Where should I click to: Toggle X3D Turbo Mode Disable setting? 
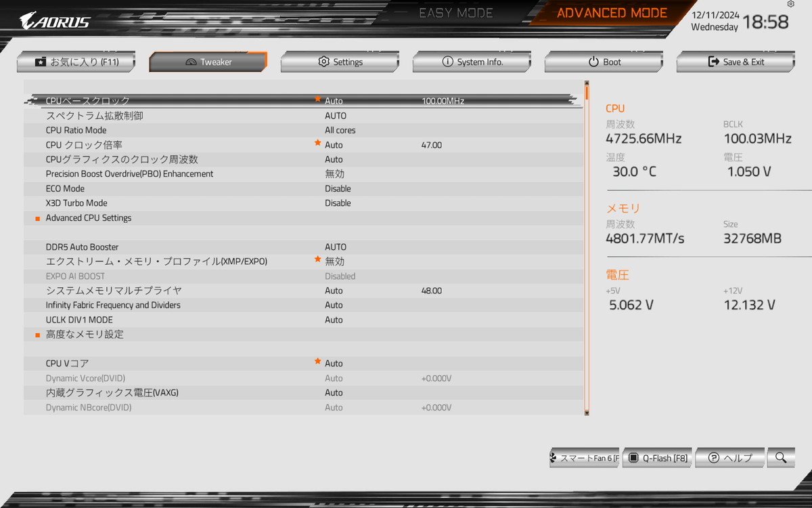coord(338,203)
